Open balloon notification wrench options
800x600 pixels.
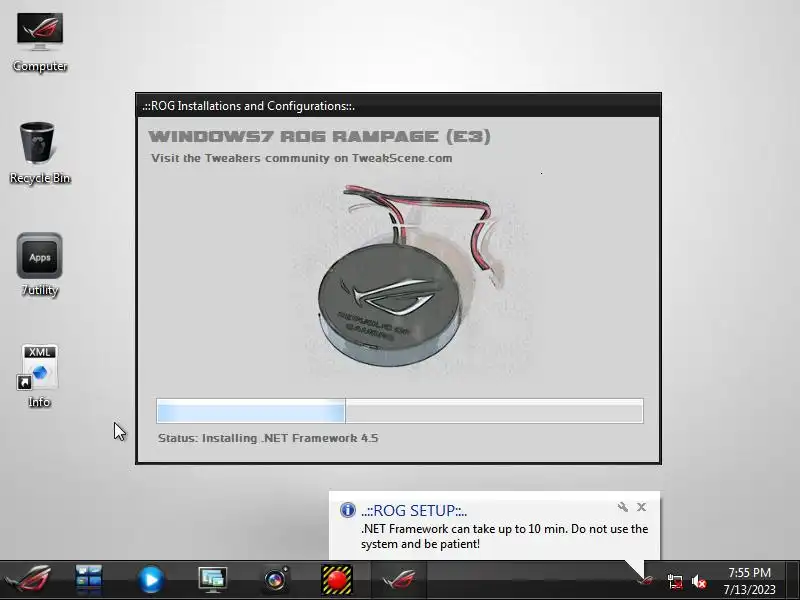622,507
